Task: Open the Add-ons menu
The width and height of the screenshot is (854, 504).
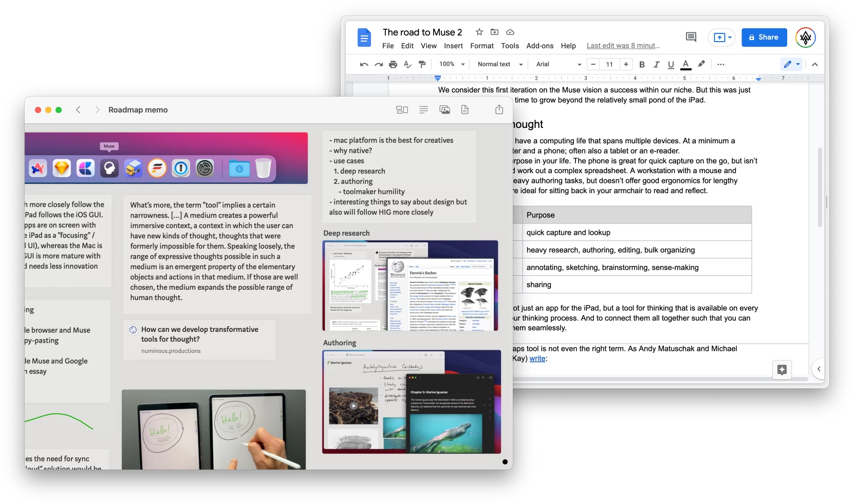Action: point(540,46)
